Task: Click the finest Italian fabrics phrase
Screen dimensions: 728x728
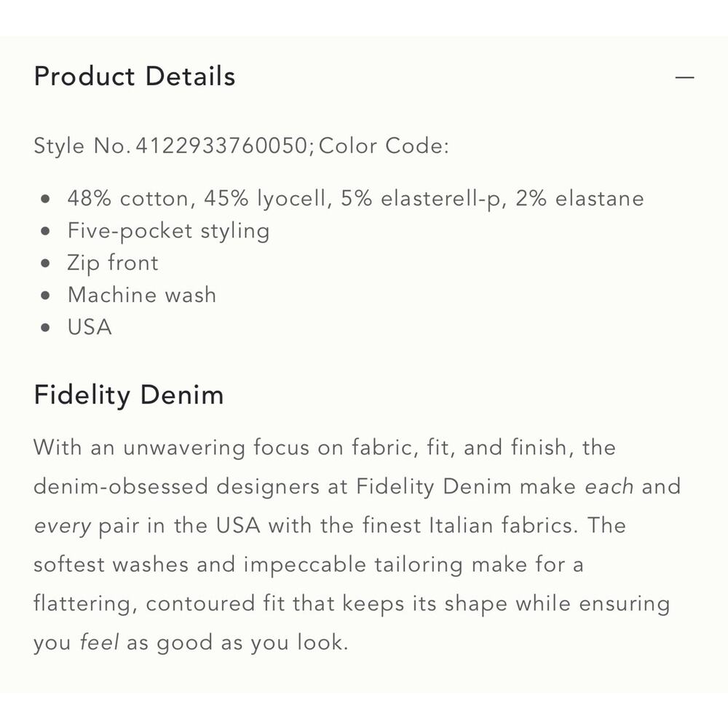Action: tap(470, 526)
